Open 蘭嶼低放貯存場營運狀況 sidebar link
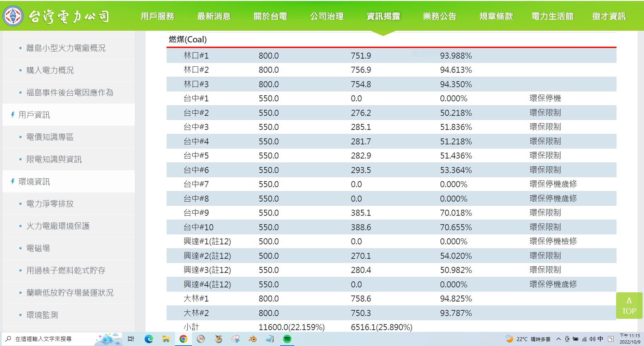Image resolution: width=644 pixels, height=346 pixels. pos(70,293)
